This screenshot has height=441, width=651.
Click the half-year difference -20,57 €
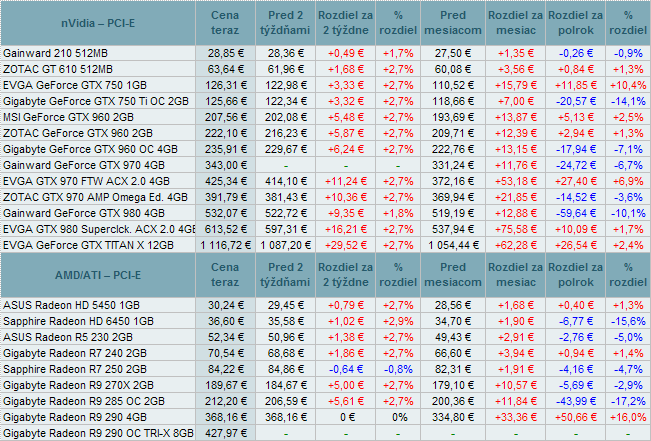(576, 101)
